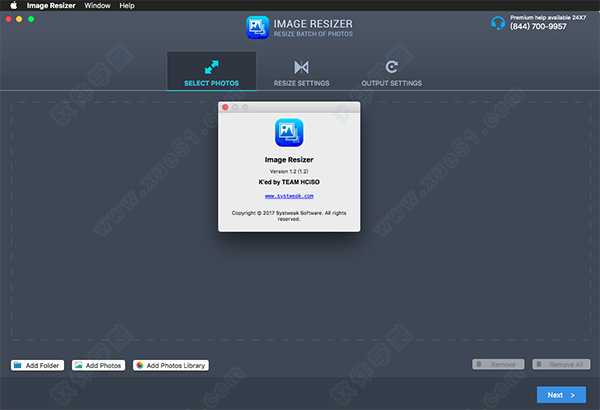Viewport: 600px width, 410px height.
Task: Click the "IMAGE RESIZER" header title
Action: coord(313,24)
